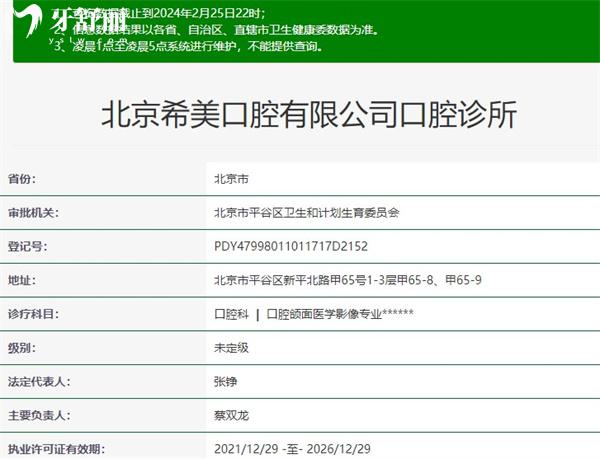Select legal representative 张铮
The image size is (600, 459).
[225, 382]
